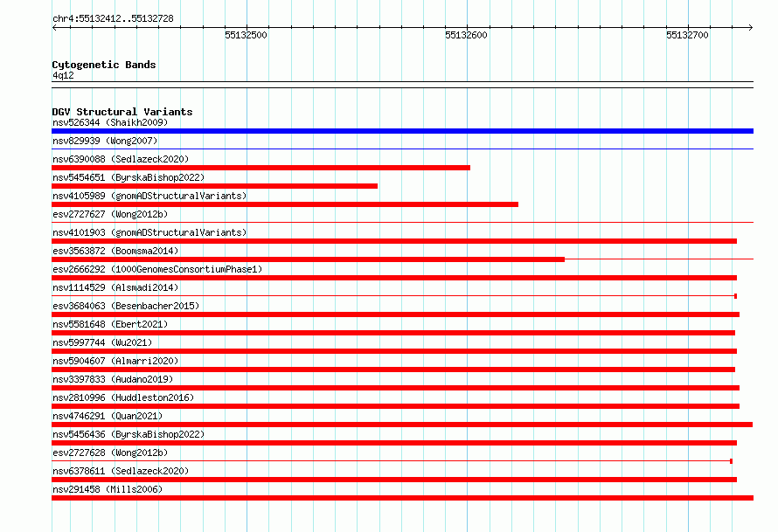Image resolution: width=778 pixels, height=532 pixels.
Task: Click the right arrowhead of the ruler
Action: [751, 27]
